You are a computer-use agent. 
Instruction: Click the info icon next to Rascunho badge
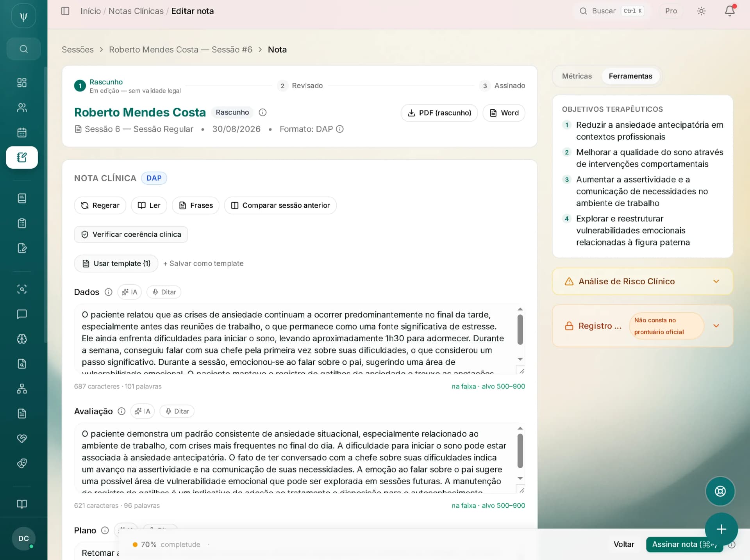pos(262,112)
